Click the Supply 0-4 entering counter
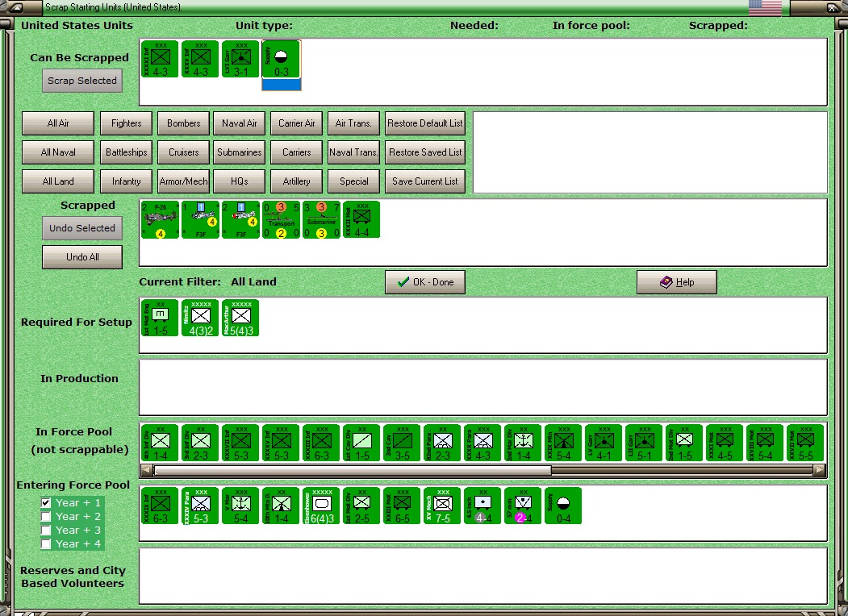 [563, 506]
